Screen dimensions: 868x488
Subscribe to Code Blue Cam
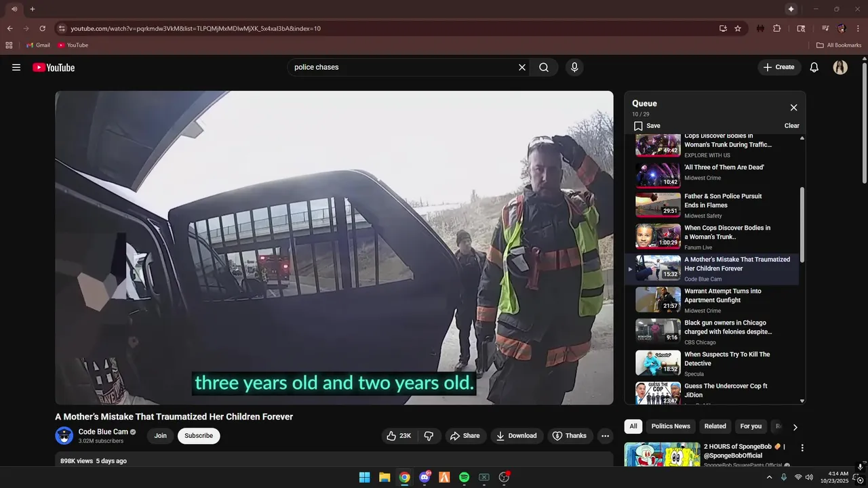pyautogui.click(x=199, y=436)
